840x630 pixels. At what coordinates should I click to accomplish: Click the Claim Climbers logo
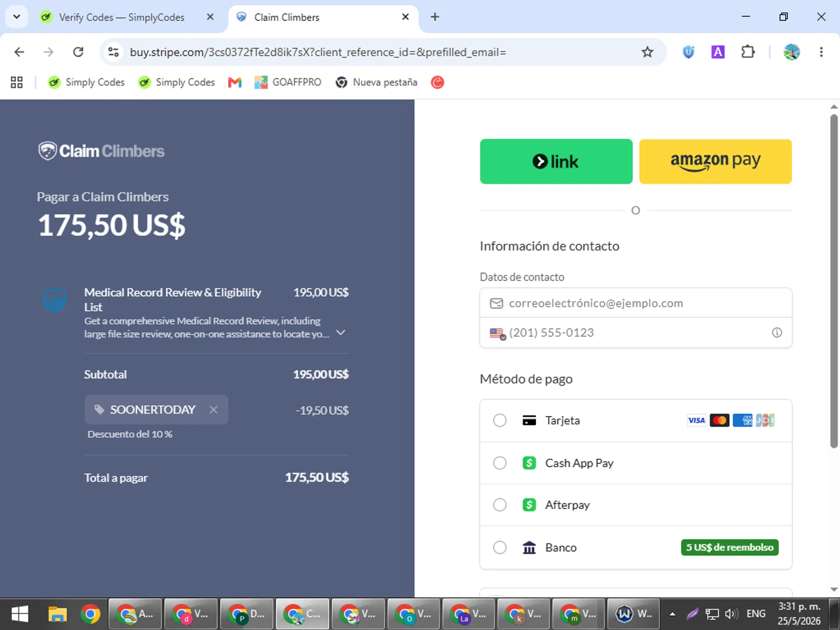[x=101, y=151]
